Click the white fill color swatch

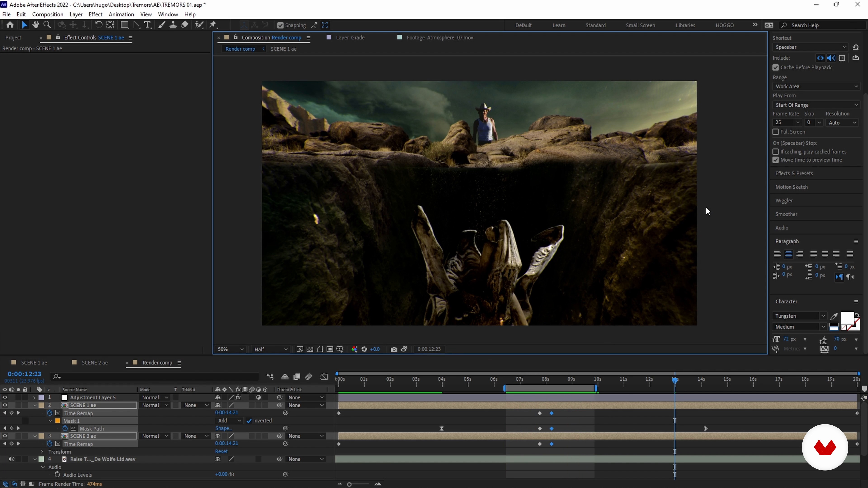pyautogui.click(x=847, y=318)
